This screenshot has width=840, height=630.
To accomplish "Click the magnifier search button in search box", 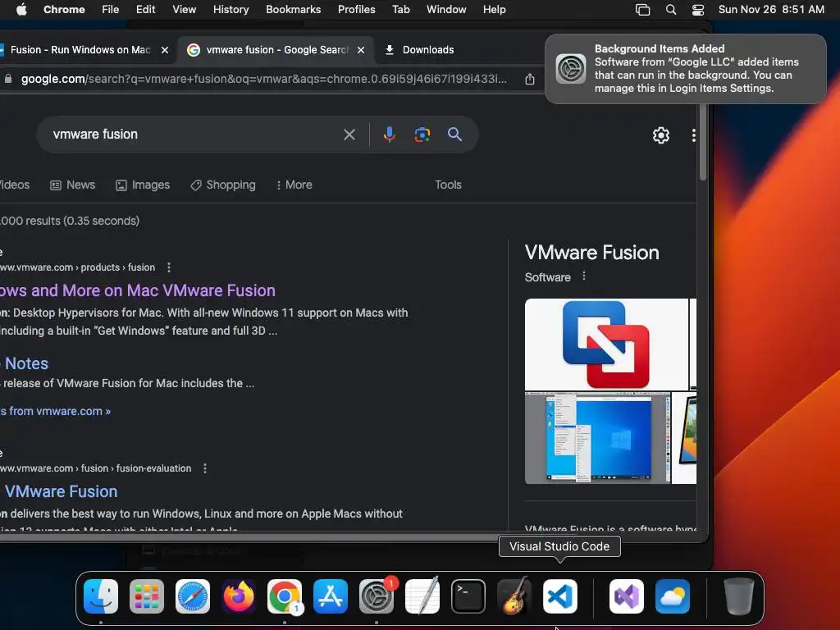I will 454,135.
